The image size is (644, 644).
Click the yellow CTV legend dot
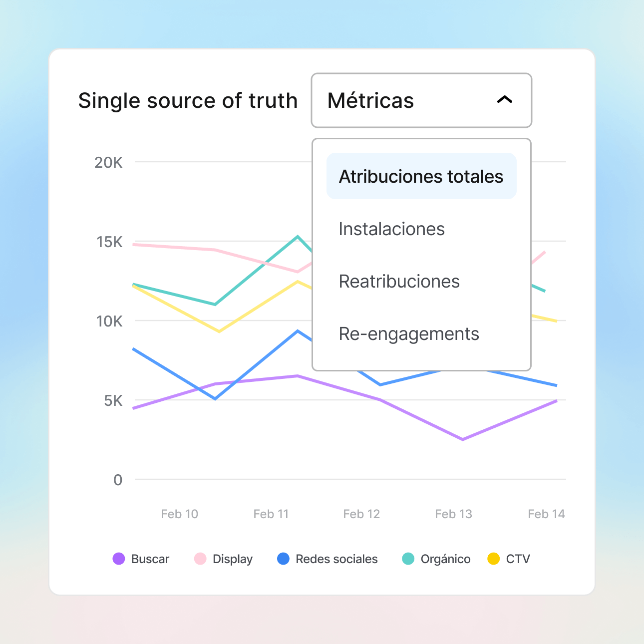click(494, 559)
